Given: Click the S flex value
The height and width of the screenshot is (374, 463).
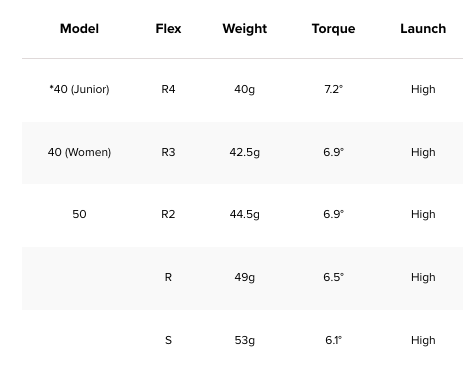Looking at the screenshot, I should [168, 340].
